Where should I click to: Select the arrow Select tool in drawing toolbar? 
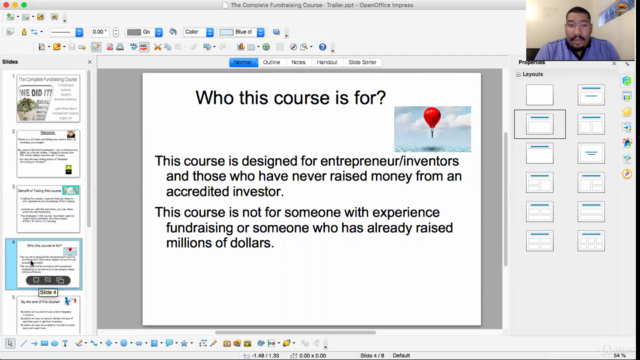coord(10,343)
